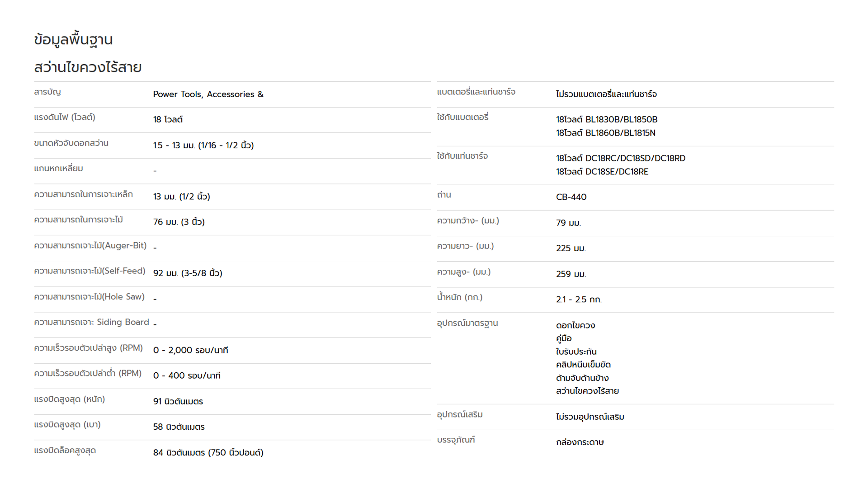This screenshot has height=488, width=868.
Task: Click Power Tools, Accessories & category value
Action: coord(208,94)
